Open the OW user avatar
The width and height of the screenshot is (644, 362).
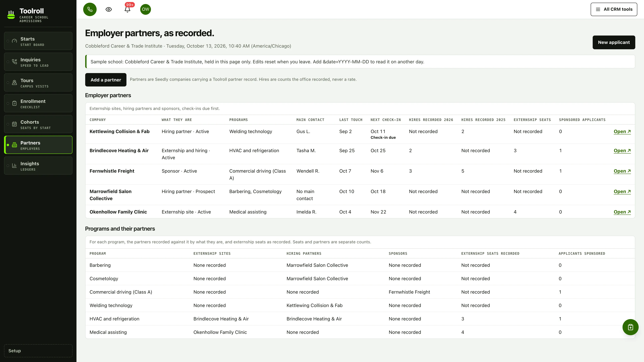pyautogui.click(x=146, y=9)
